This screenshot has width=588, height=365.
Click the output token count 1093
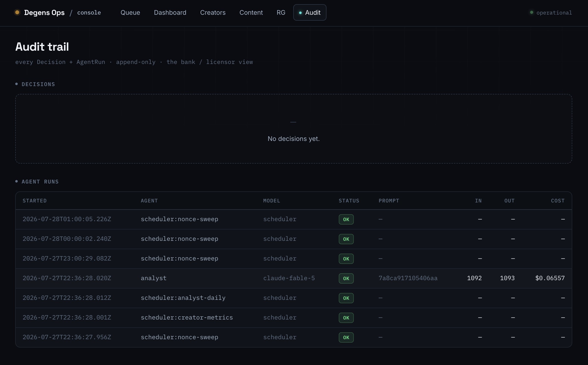coord(507,278)
